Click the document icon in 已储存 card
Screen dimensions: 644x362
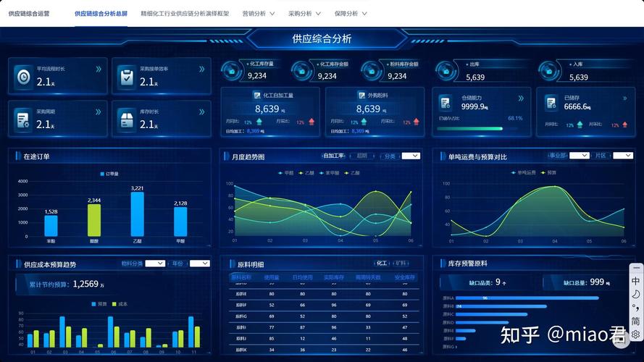coord(551,102)
